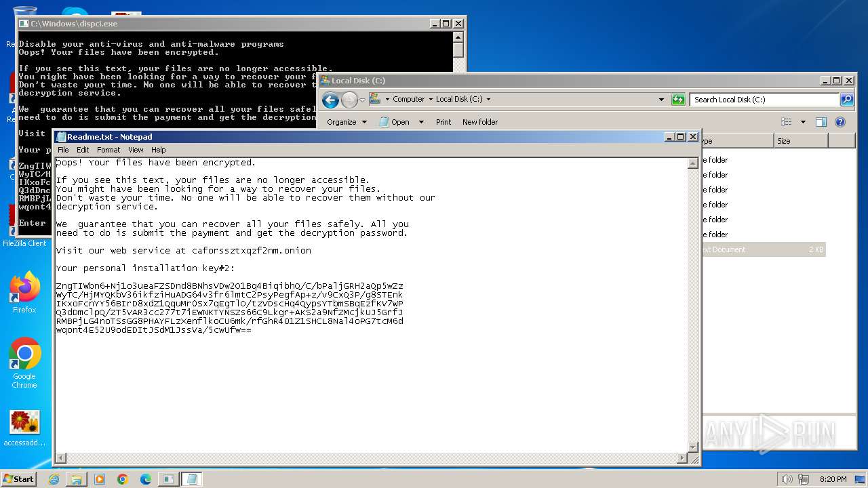Open Notepad File menu
The image size is (868, 488).
coord(63,150)
